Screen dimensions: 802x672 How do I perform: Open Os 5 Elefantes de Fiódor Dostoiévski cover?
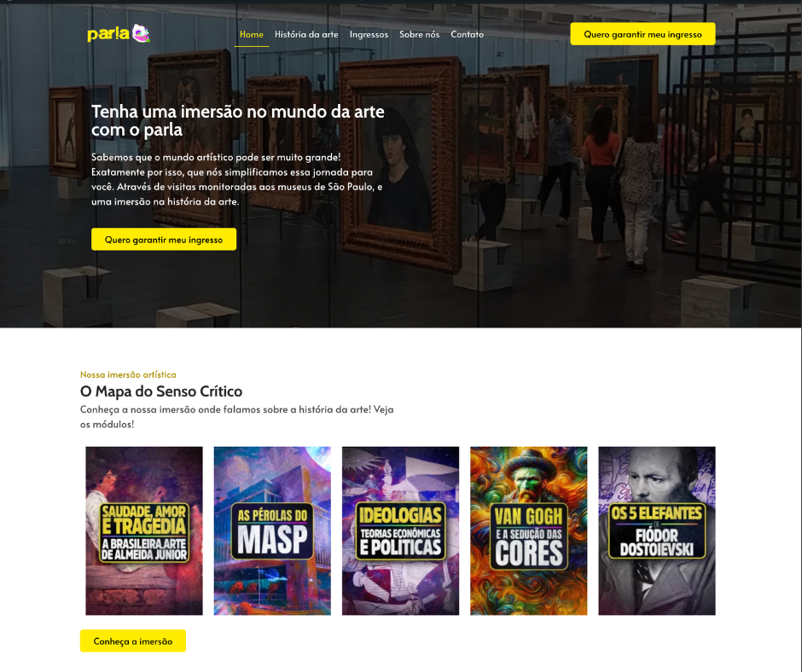coord(657,530)
